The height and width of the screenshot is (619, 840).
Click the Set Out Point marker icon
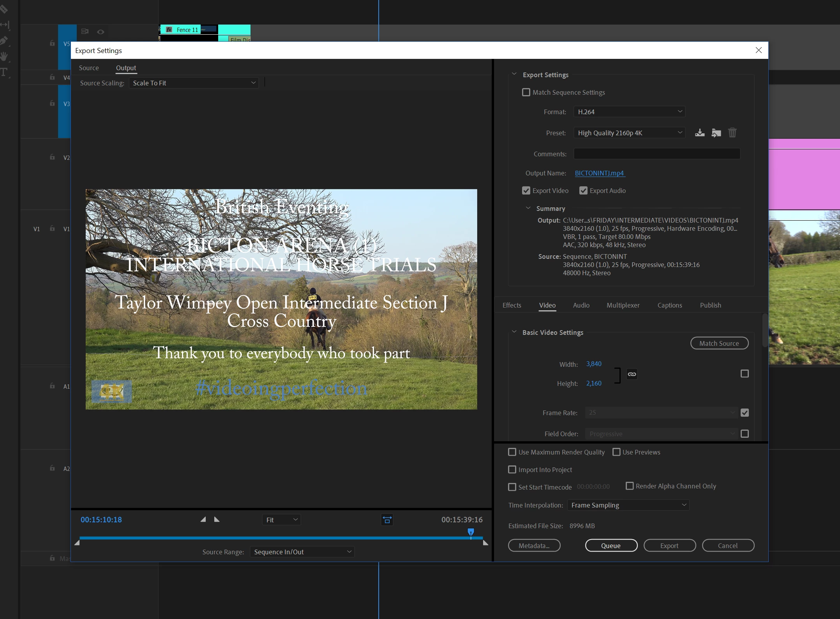coord(217,520)
